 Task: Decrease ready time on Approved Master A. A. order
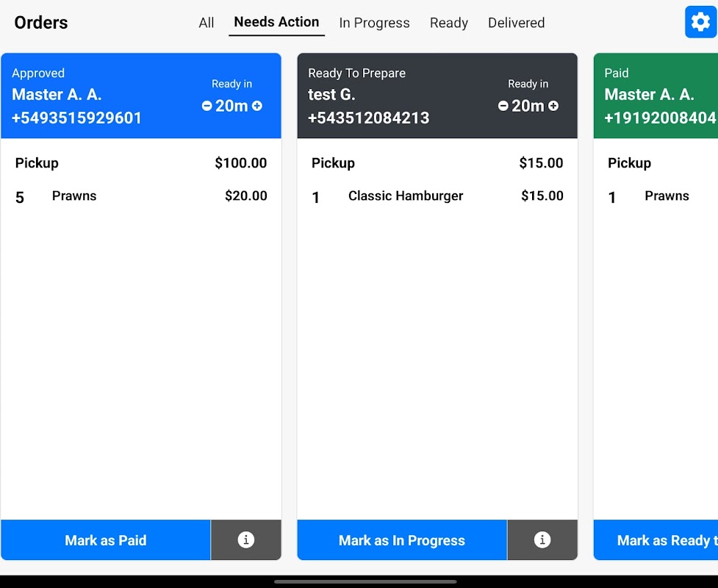tap(207, 107)
